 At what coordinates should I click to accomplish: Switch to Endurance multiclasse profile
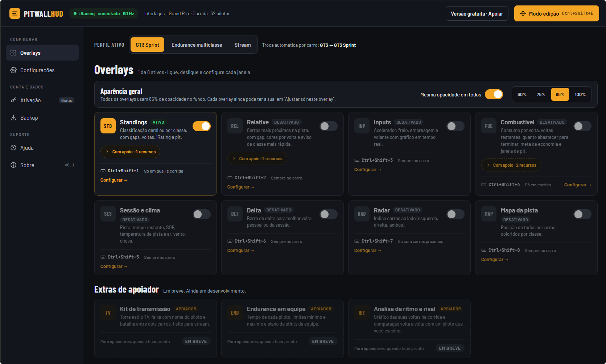pyautogui.click(x=197, y=45)
